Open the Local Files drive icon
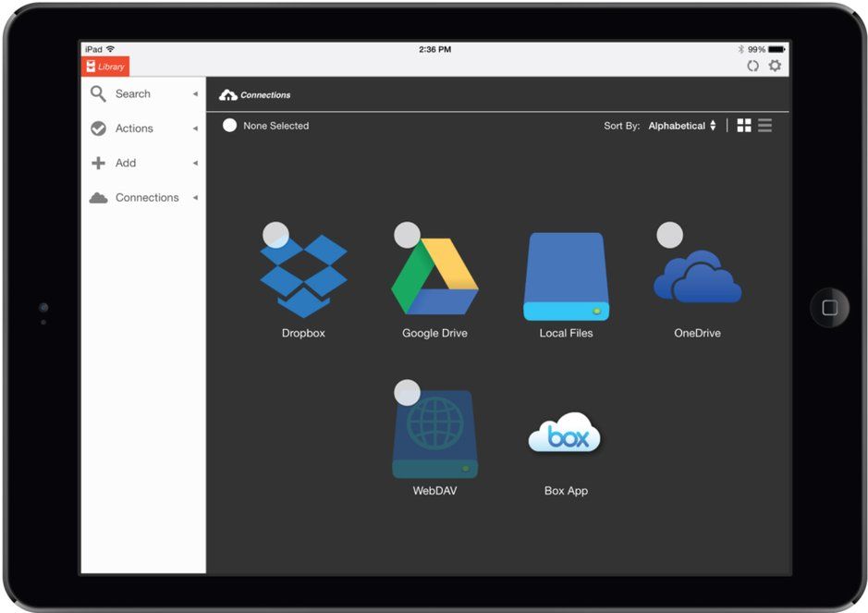This screenshot has width=868, height=613. pos(566,276)
